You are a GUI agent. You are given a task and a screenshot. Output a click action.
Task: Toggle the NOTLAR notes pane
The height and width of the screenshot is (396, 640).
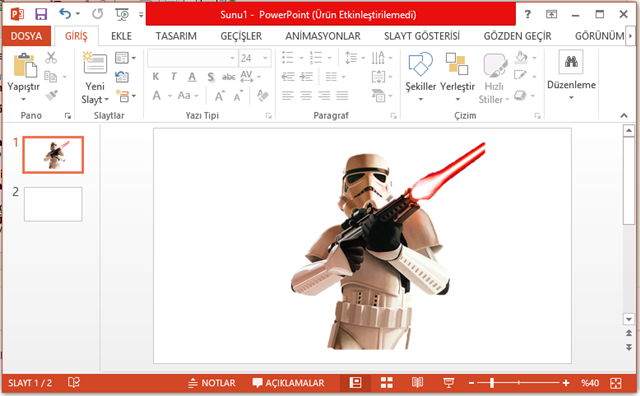click(x=212, y=383)
